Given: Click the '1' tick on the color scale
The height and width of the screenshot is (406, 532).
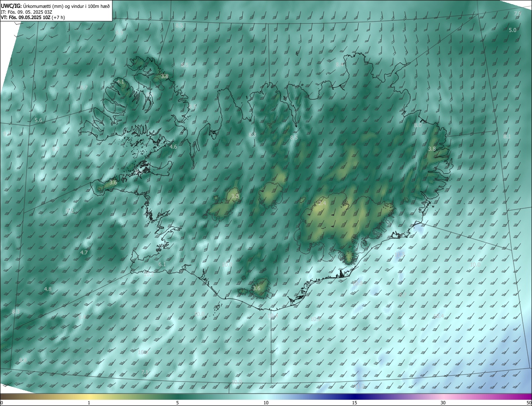Looking at the screenshot, I should [x=89, y=403].
